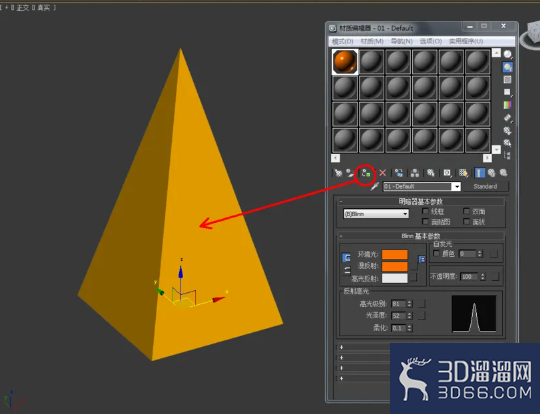Click the Make Unique icon
Viewport: 540px width, 414px height.
click(x=415, y=173)
